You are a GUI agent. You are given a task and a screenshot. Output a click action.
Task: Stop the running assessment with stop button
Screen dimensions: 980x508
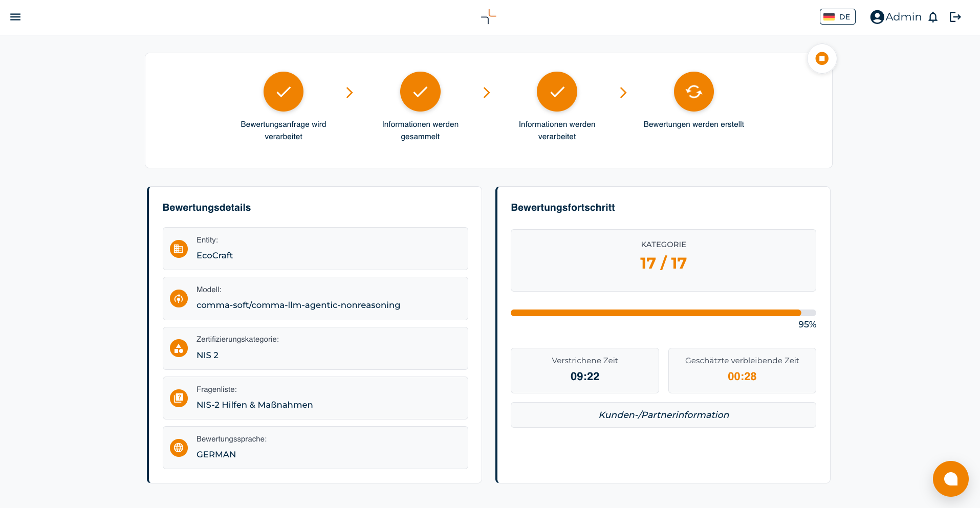click(x=822, y=59)
